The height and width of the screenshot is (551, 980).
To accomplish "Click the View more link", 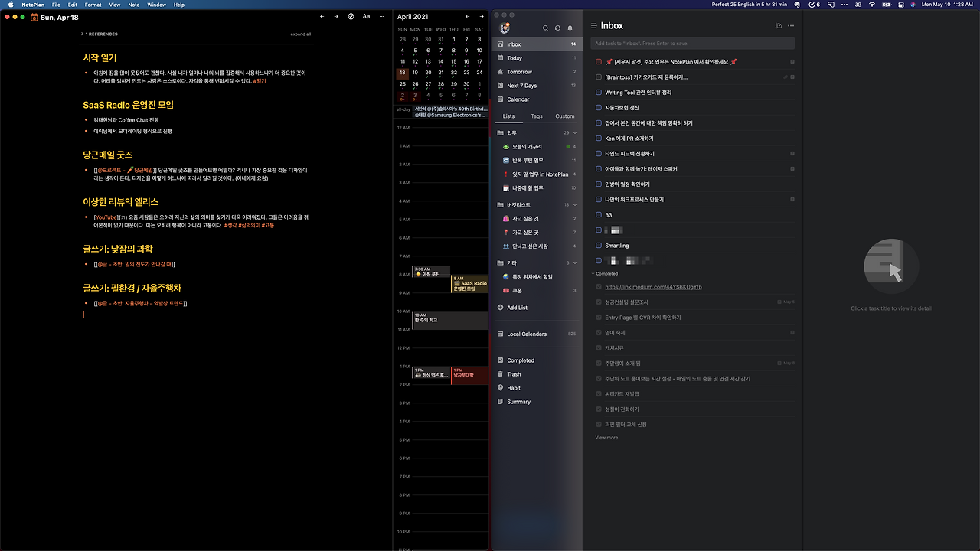I will click(606, 438).
